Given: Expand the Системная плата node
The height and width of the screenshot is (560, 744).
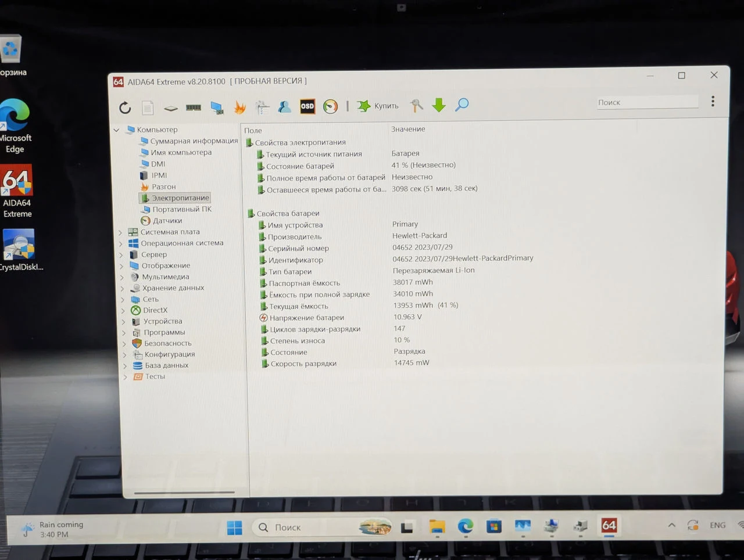Looking at the screenshot, I should [x=120, y=232].
